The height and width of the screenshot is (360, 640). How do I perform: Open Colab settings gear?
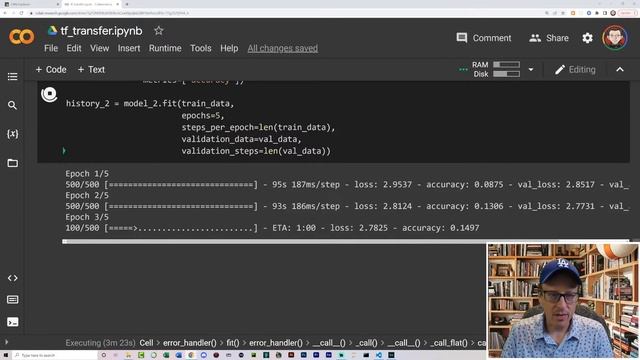587,38
